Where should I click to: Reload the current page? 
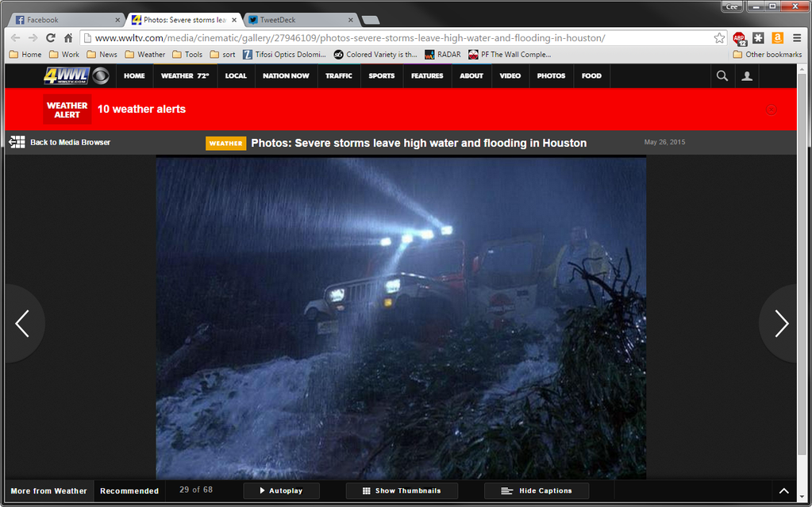(50, 38)
